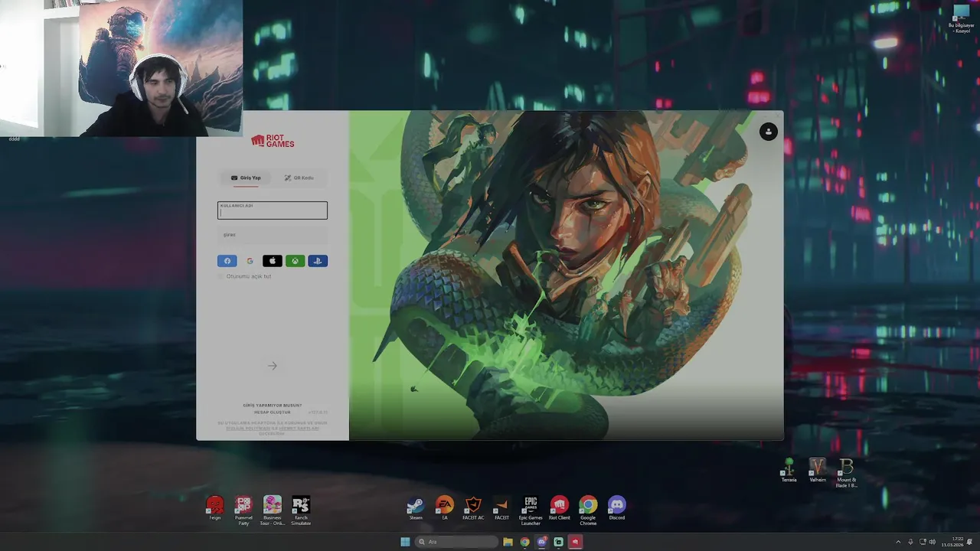The image size is (980, 551).
Task: Select the Bu bilgisayar desktop icon
Action: coord(962,18)
